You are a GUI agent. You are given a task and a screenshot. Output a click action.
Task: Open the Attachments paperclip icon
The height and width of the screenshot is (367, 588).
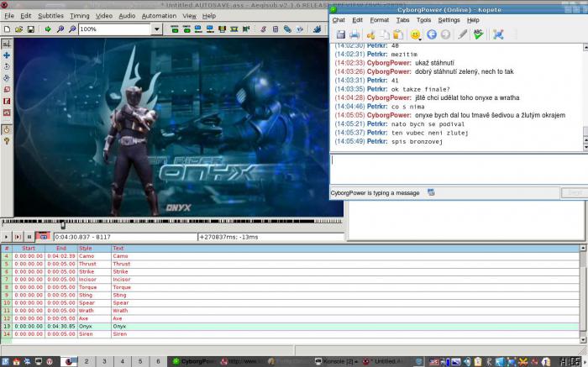click(x=287, y=29)
